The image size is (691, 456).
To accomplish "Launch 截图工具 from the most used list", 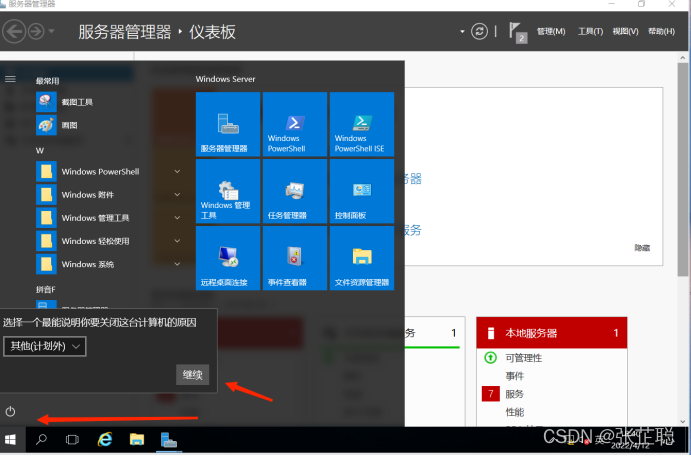I will pyautogui.click(x=66, y=102).
